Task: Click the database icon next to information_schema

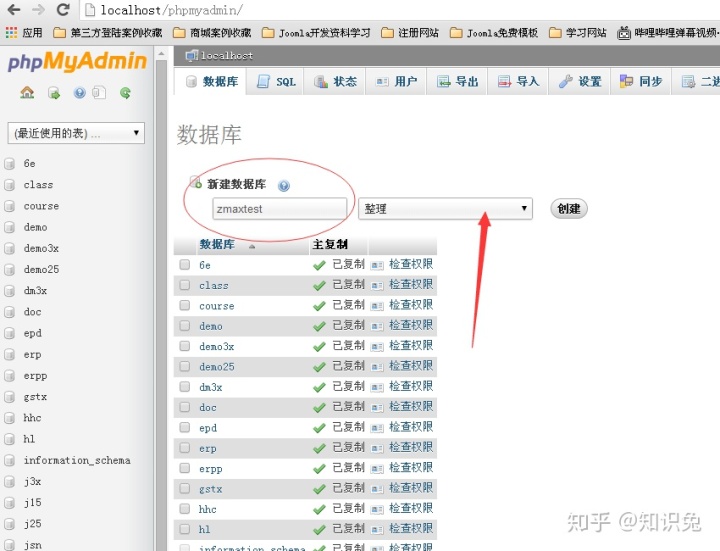Action: (9, 461)
